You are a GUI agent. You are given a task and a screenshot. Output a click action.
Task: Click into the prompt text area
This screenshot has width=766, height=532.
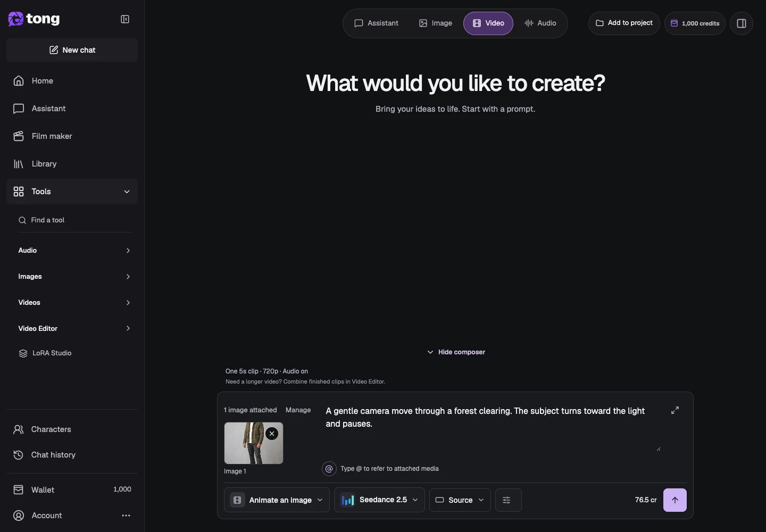coord(493,428)
